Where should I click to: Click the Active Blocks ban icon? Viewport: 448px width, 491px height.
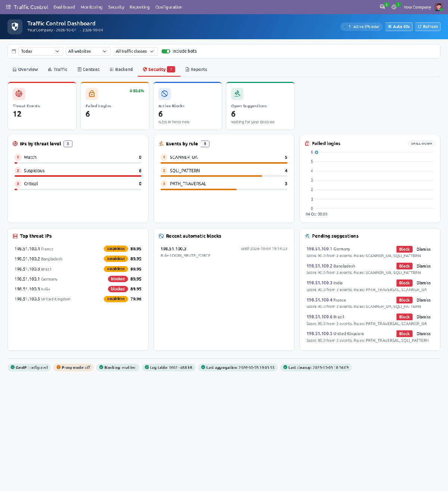[164, 94]
